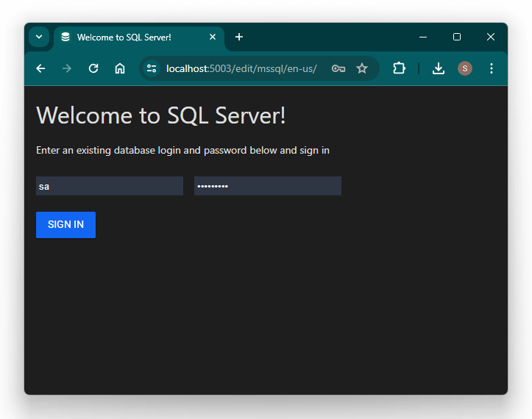
Task: Click the text Enter an existing database login
Action: click(108, 150)
